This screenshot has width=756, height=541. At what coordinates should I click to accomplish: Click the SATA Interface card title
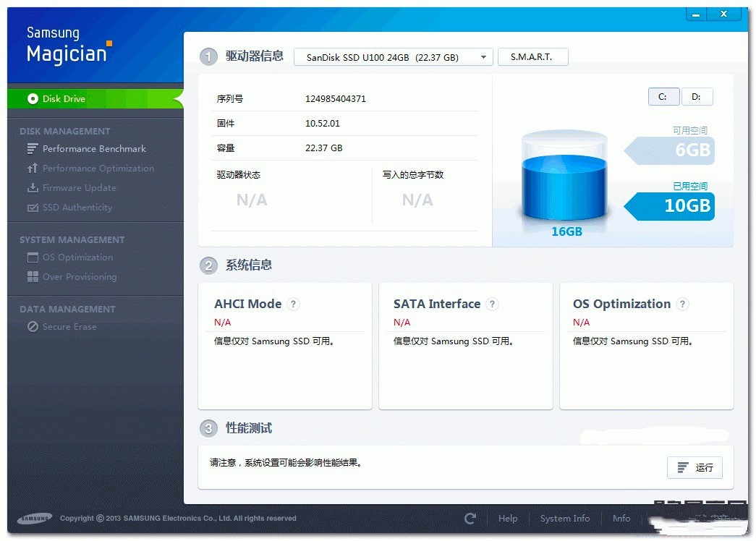[x=437, y=304]
